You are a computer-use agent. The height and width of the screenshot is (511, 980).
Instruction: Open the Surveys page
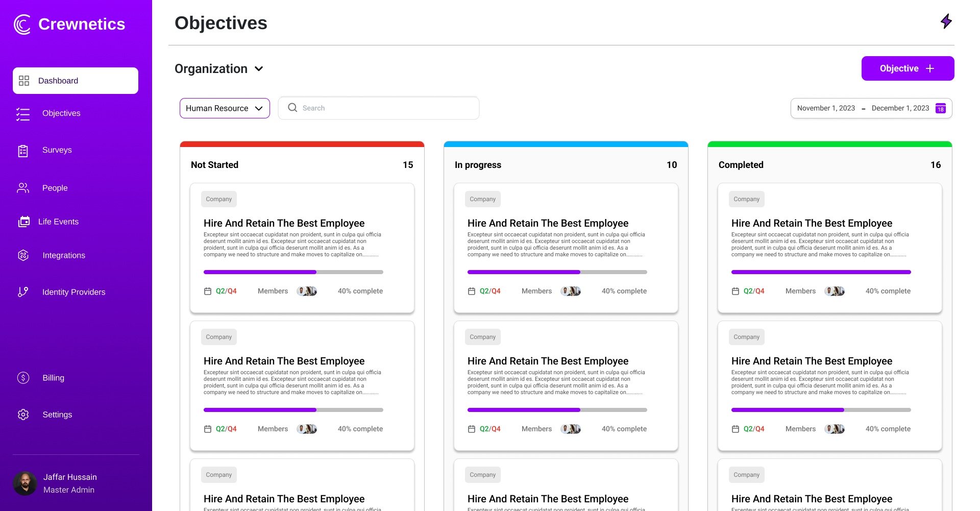click(x=57, y=150)
